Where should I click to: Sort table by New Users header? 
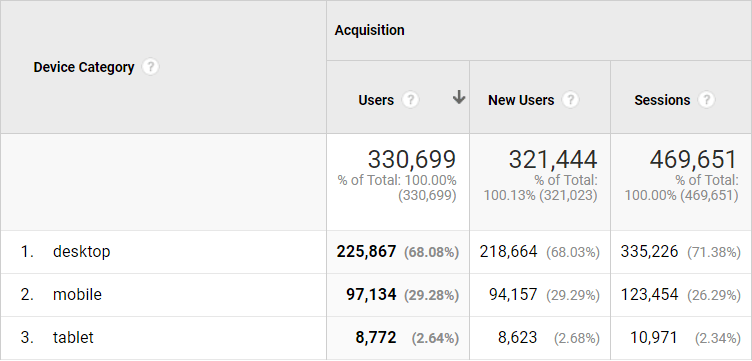pyautogui.click(x=521, y=100)
